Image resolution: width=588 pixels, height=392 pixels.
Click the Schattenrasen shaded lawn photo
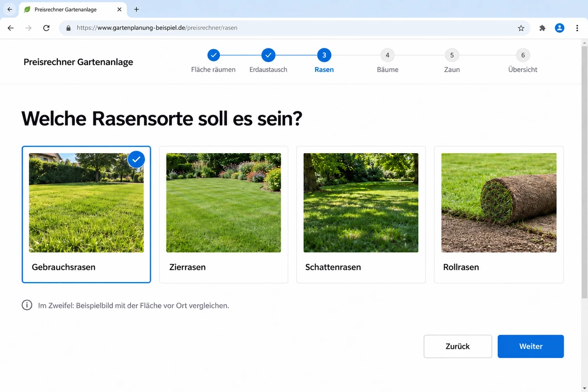click(361, 203)
